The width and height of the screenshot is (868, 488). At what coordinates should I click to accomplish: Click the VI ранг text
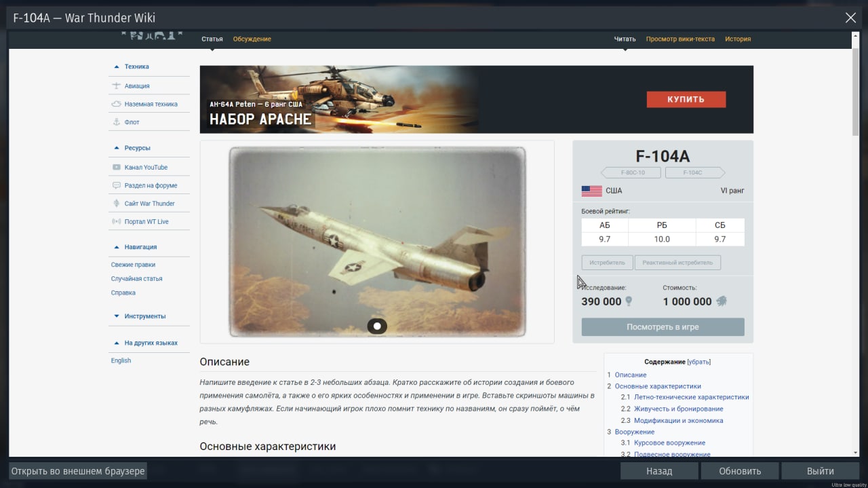pyautogui.click(x=732, y=191)
